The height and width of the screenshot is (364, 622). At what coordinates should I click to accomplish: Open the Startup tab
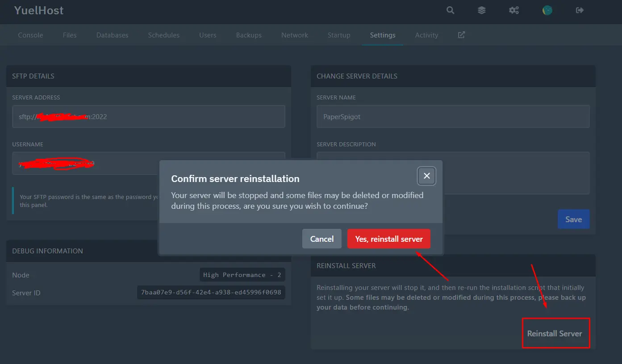click(x=339, y=35)
